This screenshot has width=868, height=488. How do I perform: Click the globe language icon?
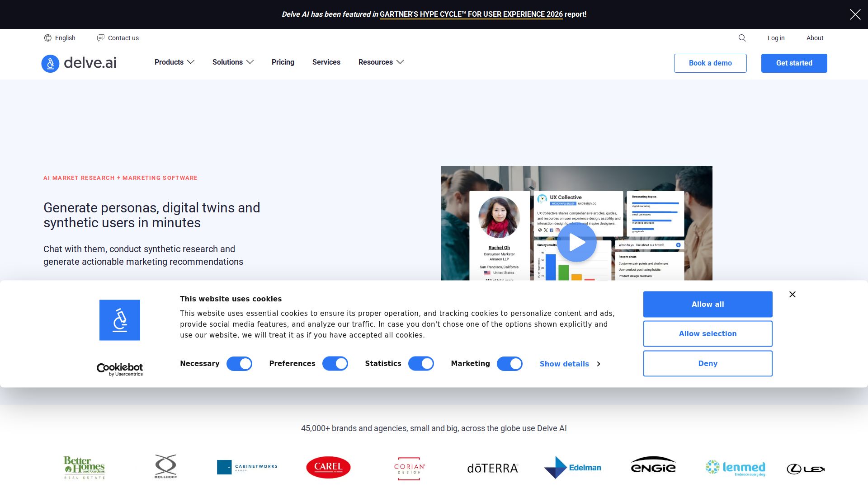tap(48, 38)
